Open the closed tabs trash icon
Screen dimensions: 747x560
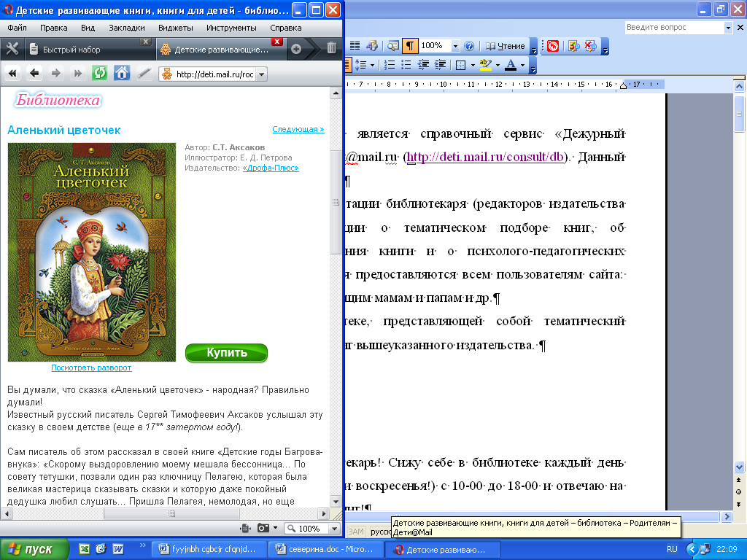pos(332,47)
